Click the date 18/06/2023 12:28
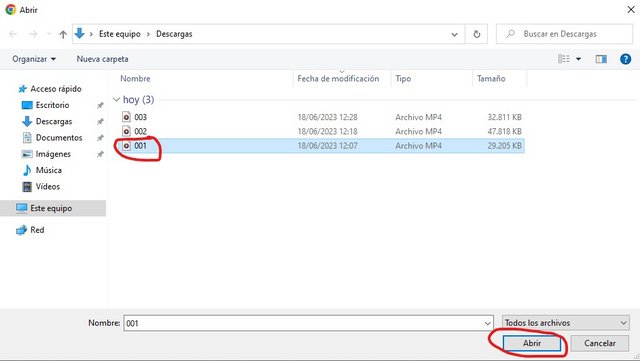Screen dimensions: 640x361 [x=327, y=117]
